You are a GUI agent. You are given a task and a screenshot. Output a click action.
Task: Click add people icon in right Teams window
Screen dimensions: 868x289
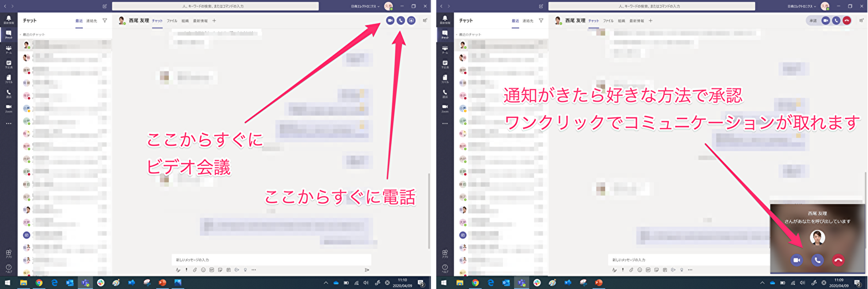pos(862,20)
